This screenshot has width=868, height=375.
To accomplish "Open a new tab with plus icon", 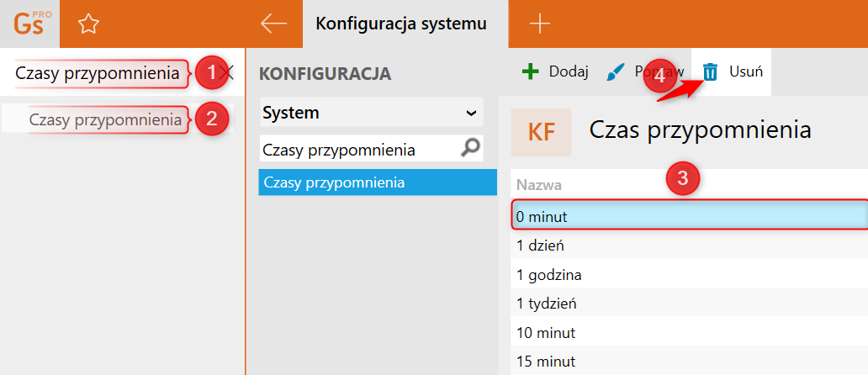I will pos(539,24).
